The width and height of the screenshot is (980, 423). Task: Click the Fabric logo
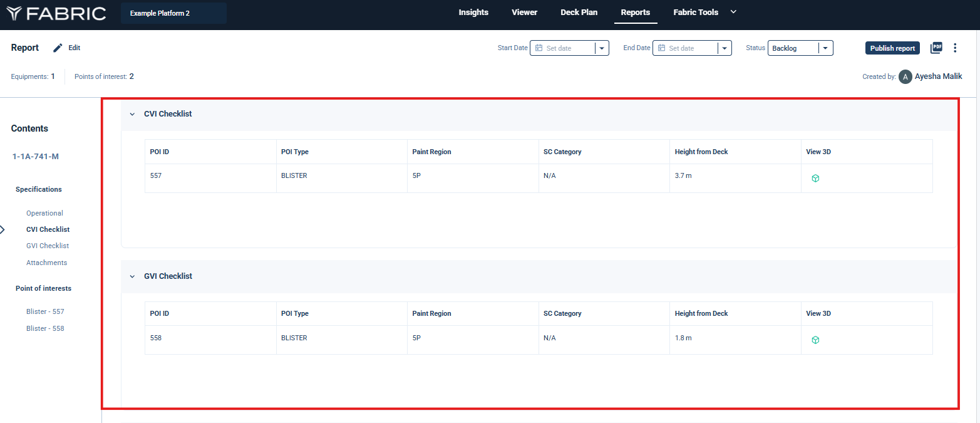(x=56, y=13)
